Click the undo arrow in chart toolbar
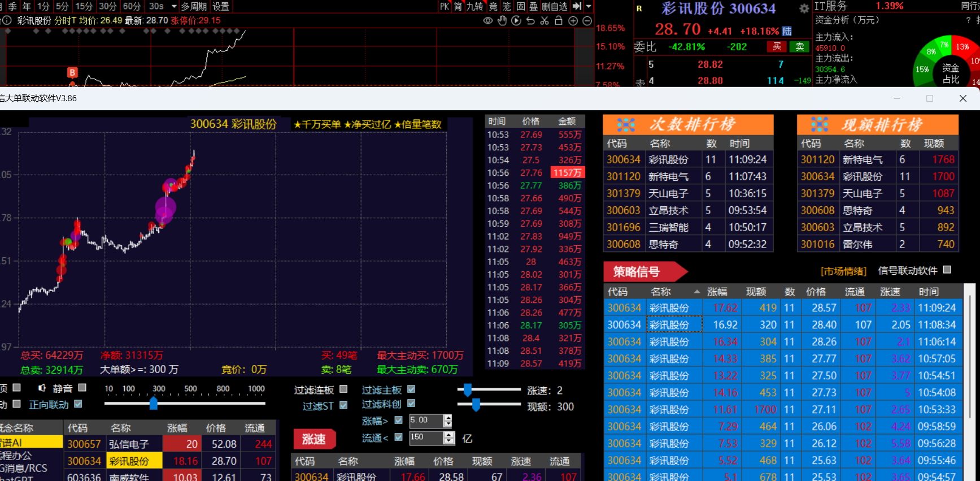980x481 pixels. (x=530, y=20)
